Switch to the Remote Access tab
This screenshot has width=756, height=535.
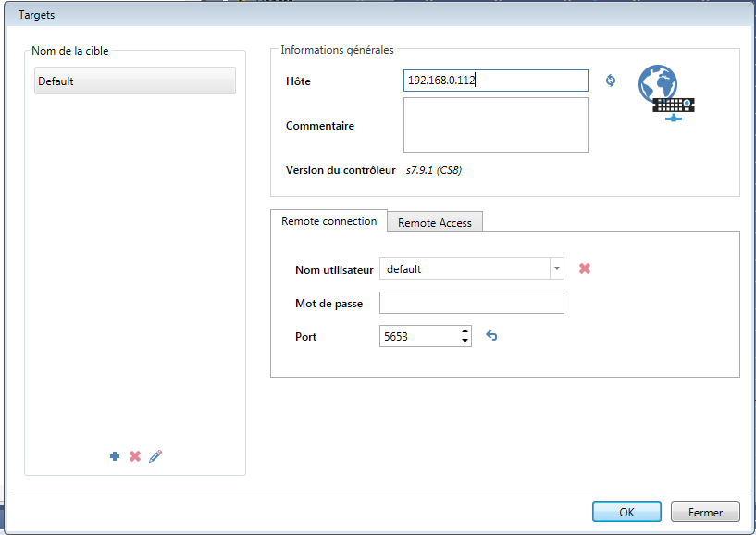click(434, 222)
